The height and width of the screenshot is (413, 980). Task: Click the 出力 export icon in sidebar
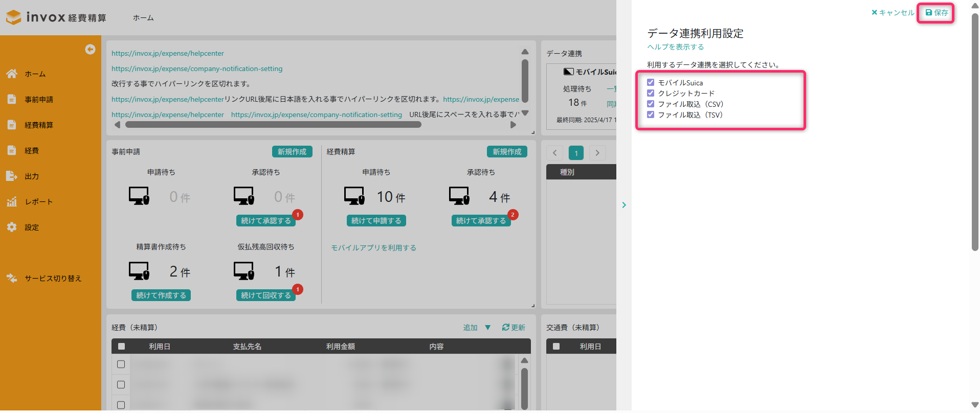12,176
